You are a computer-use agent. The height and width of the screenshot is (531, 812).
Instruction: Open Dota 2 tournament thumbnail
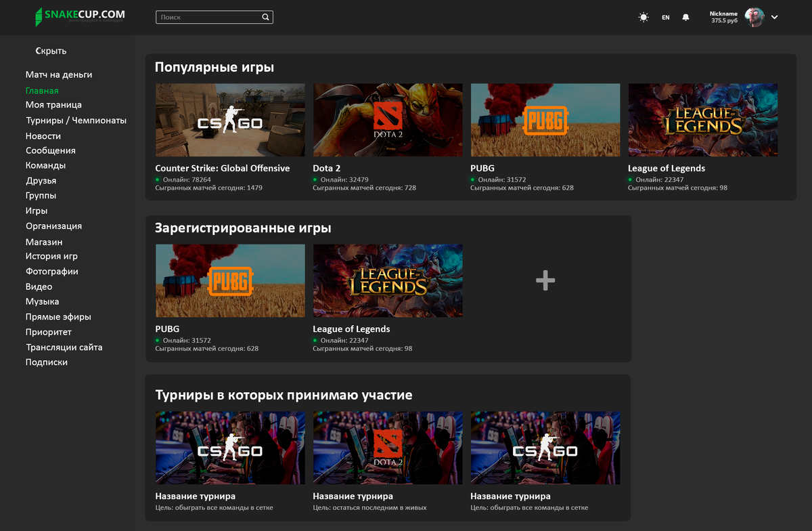(388, 448)
